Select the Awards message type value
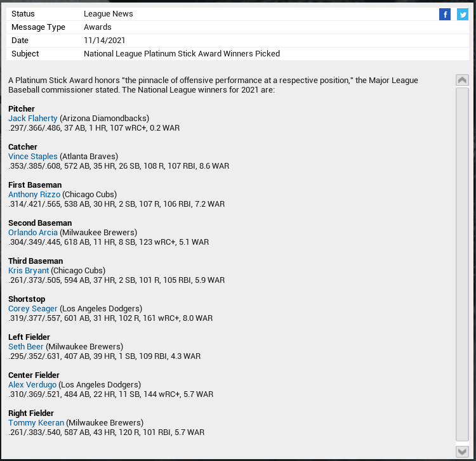This screenshot has height=461, width=476. coord(98,27)
